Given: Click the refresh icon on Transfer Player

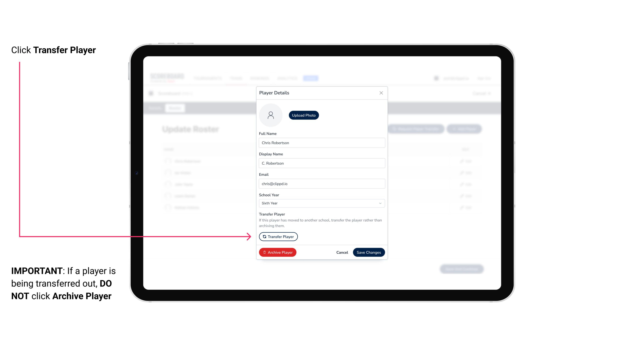Looking at the screenshot, I should pos(264,237).
